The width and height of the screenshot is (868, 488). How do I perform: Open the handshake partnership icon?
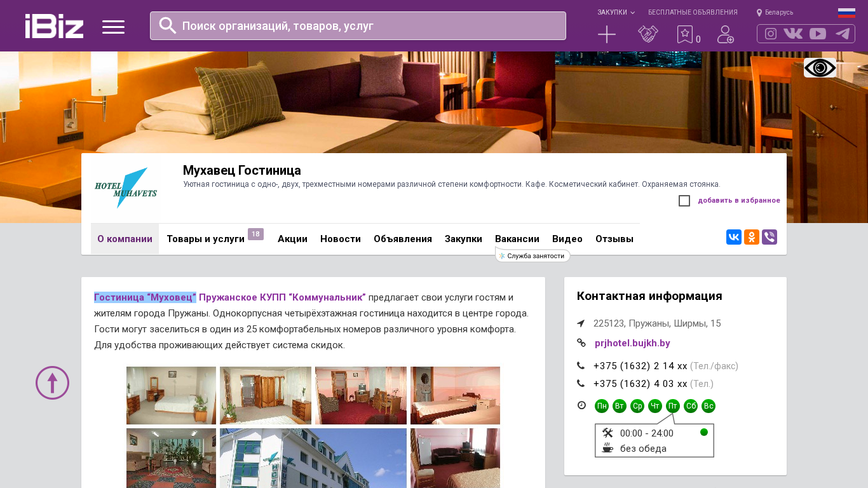[x=648, y=34]
